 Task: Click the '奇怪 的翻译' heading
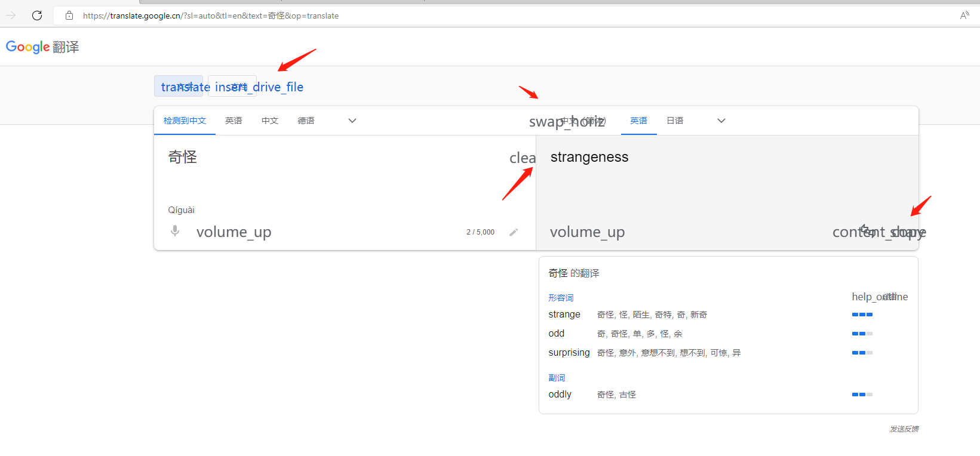574,273
